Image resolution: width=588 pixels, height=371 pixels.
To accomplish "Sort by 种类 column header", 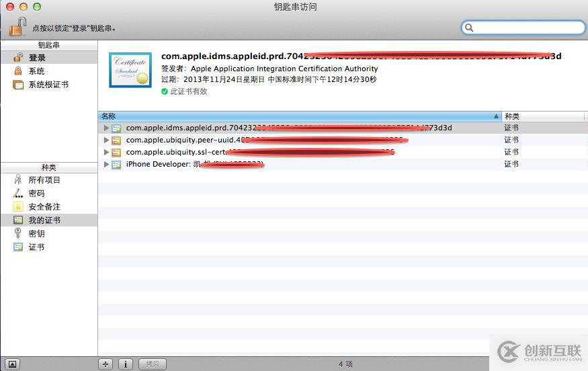I will (x=543, y=116).
